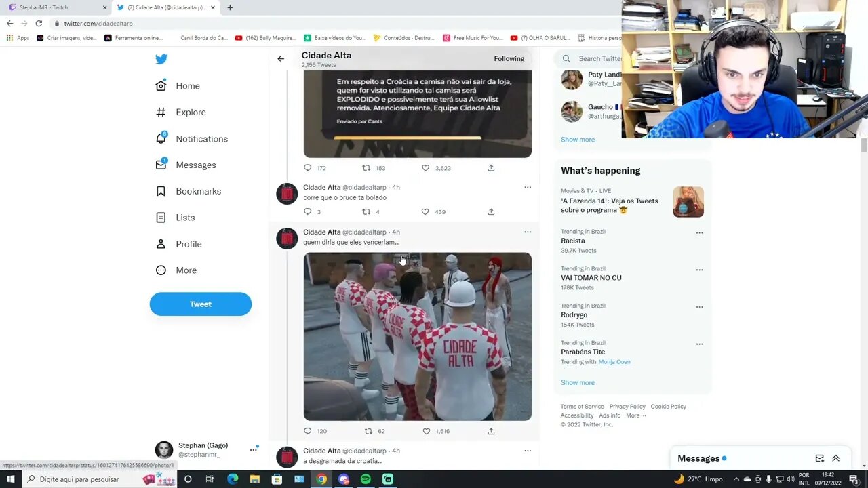
Task: Retweet the 'corre que o bruce' tweet
Action: pyautogui.click(x=366, y=212)
